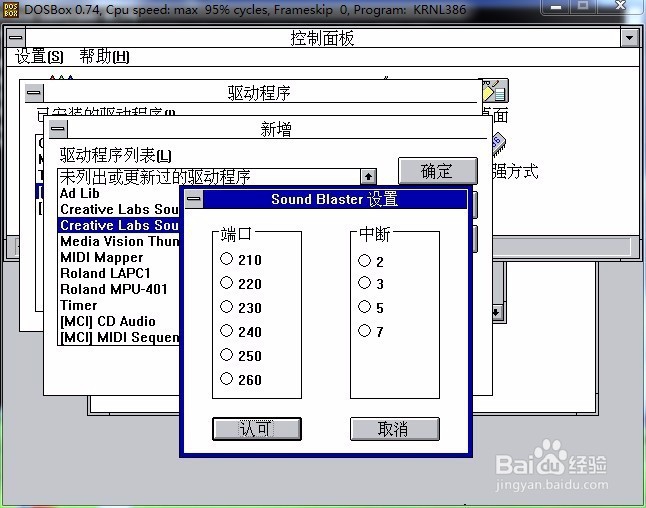
Task: Click DOSBox title bar icon
Action: (10, 9)
